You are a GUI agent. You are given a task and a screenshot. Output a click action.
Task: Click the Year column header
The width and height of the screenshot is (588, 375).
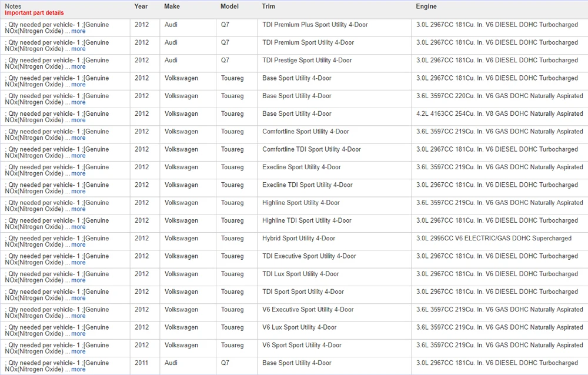(141, 6)
